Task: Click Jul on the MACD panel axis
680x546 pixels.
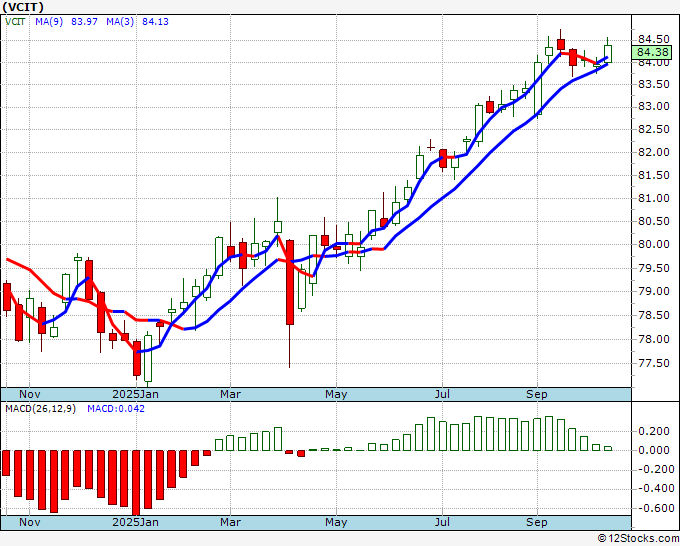Action: tap(442, 522)
